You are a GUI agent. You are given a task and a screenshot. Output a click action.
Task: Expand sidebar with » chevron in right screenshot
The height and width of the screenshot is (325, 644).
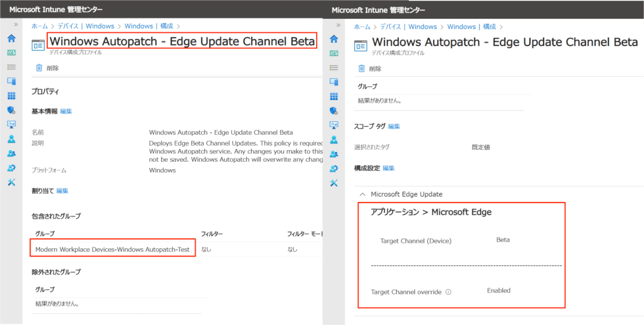coord(338,25)
